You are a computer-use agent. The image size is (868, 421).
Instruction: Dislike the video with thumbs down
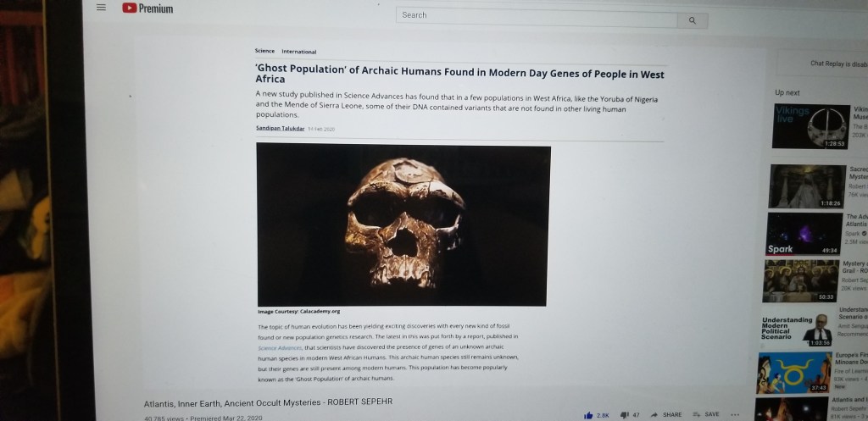[624, 415]
